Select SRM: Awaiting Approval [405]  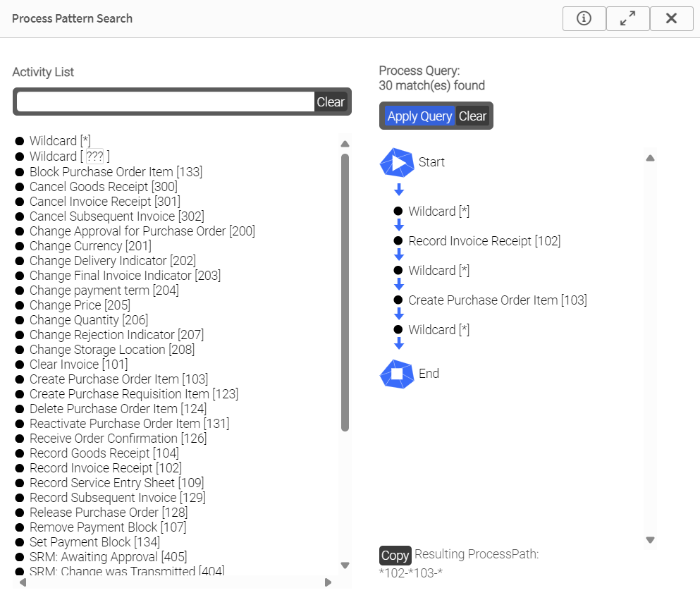click(x=109, y=557)
